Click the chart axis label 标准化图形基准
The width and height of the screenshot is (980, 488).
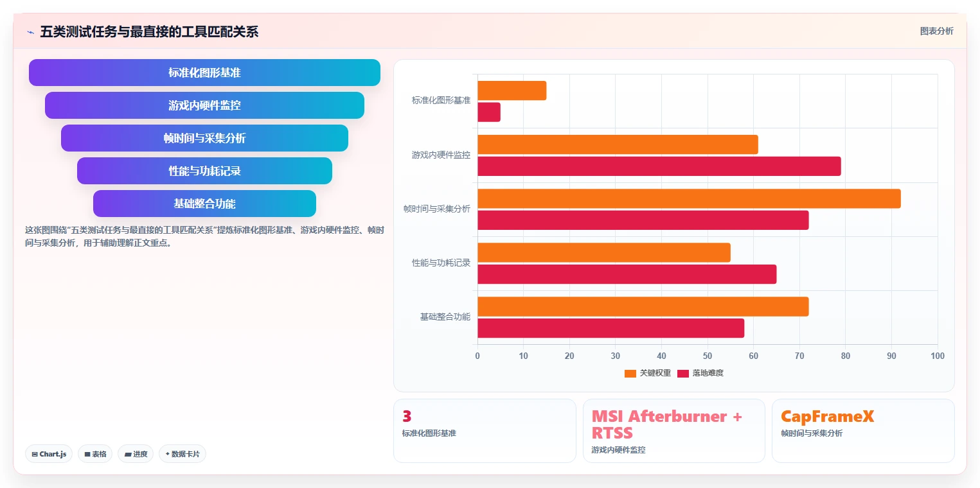point(441,101)
